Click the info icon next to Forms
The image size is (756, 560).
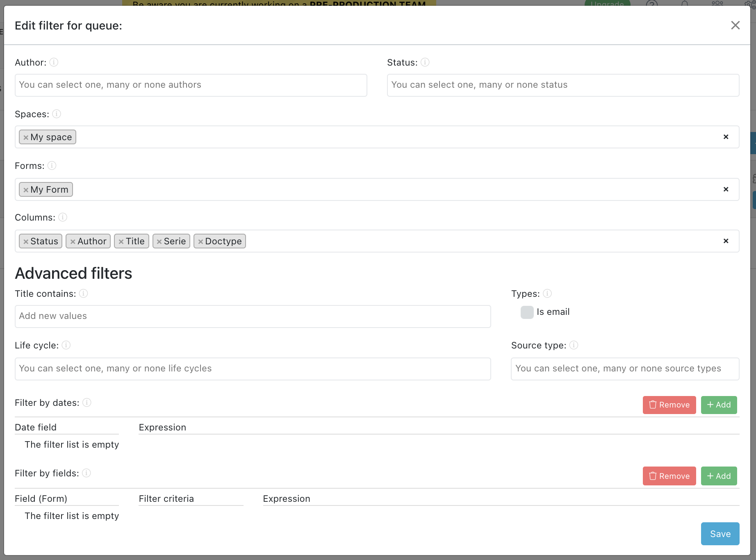(x=52, y=166)
